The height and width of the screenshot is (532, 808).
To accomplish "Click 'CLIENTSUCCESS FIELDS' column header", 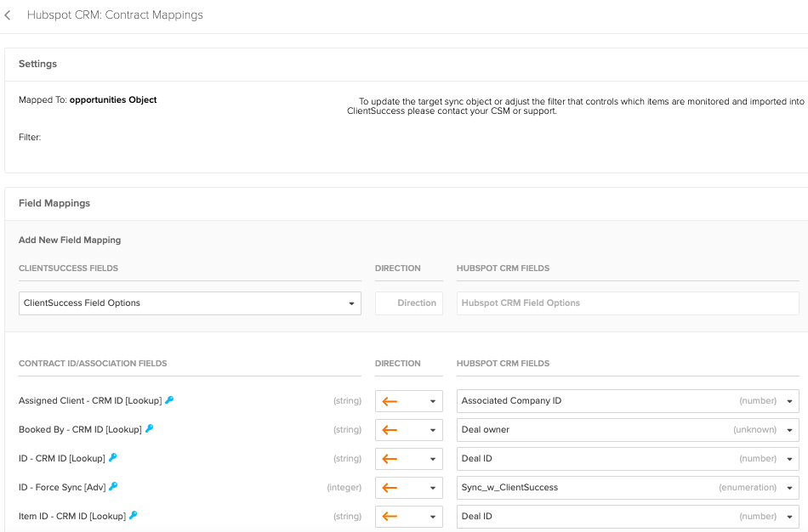I will [x=68, y=269].
